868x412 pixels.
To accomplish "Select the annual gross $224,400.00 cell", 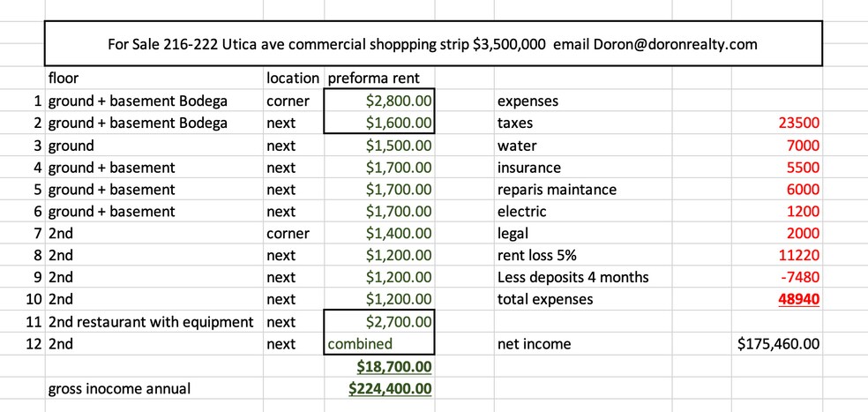I will click(391, 388).
